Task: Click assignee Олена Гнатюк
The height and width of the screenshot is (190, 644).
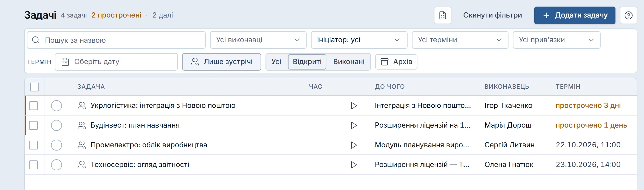Action: click(509, 165)
